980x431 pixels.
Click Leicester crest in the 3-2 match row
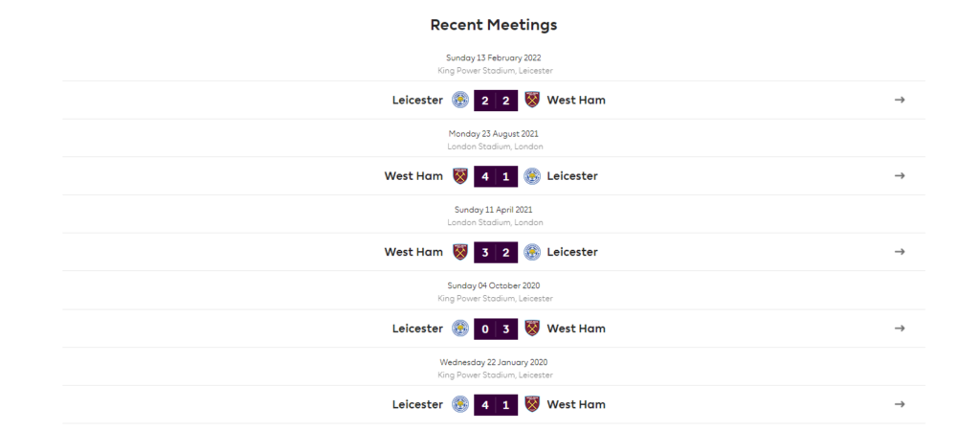(x=532, y=252)
